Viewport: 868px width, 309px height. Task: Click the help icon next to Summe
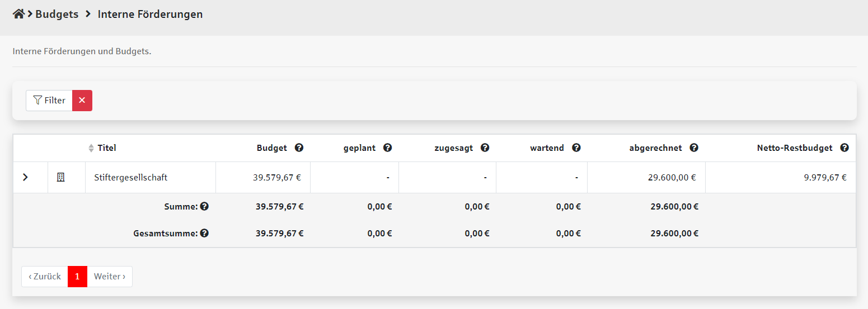point(204,206)
